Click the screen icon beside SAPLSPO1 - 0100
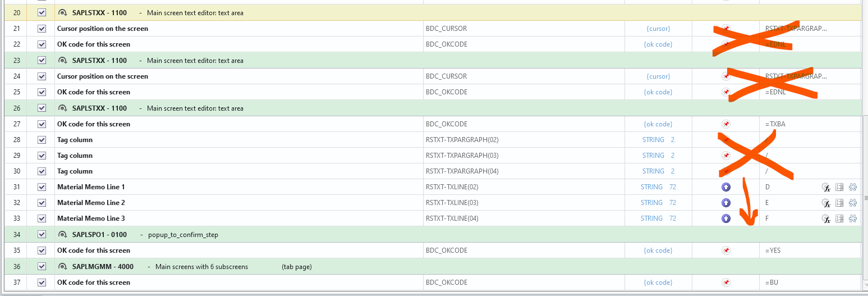Viewport: 868px width, 296px height. [63, 234]
